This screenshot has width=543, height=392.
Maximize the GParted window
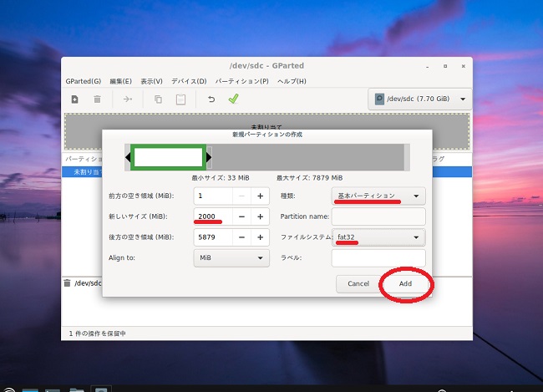445,66
